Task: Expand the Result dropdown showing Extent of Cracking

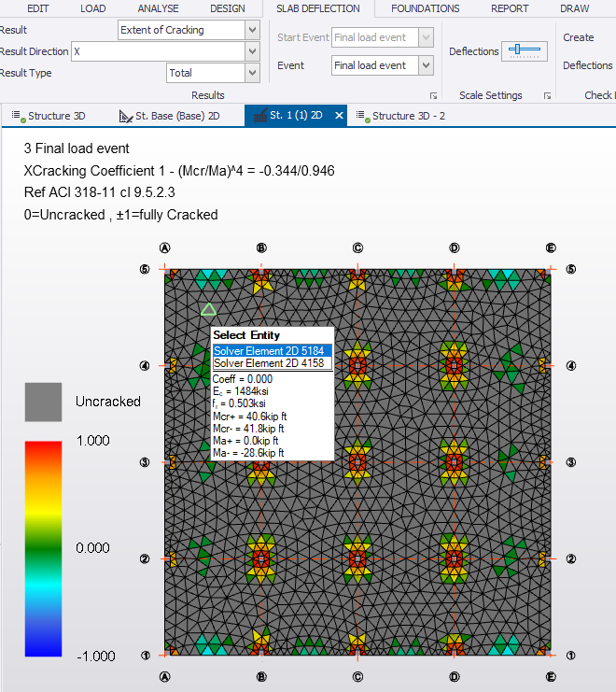Action: 252,30
